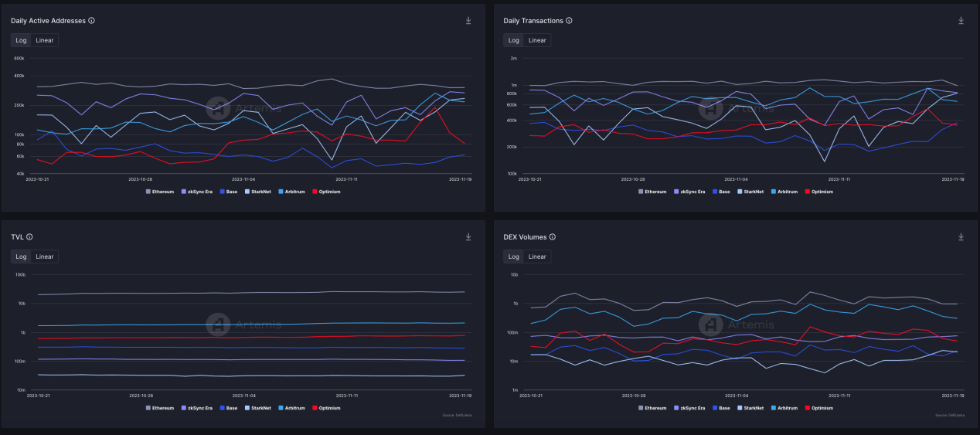Click the DEX Volumes panel title
The width and height of the screenshot is (980, 435).
pyautogui.click(x=525, y=237)
